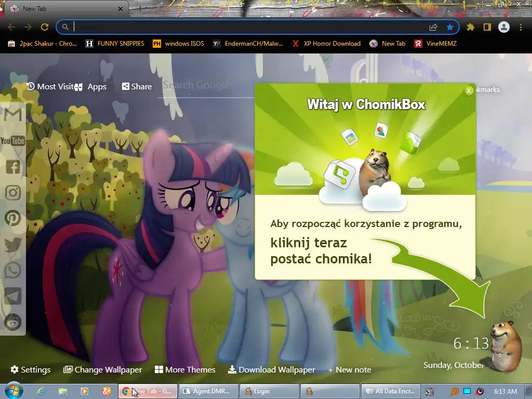The width and height of the screenshot is (532, 399).
Task: Open Pinterest shortcut in left sidebar
Action: click(x=13, y=218)
